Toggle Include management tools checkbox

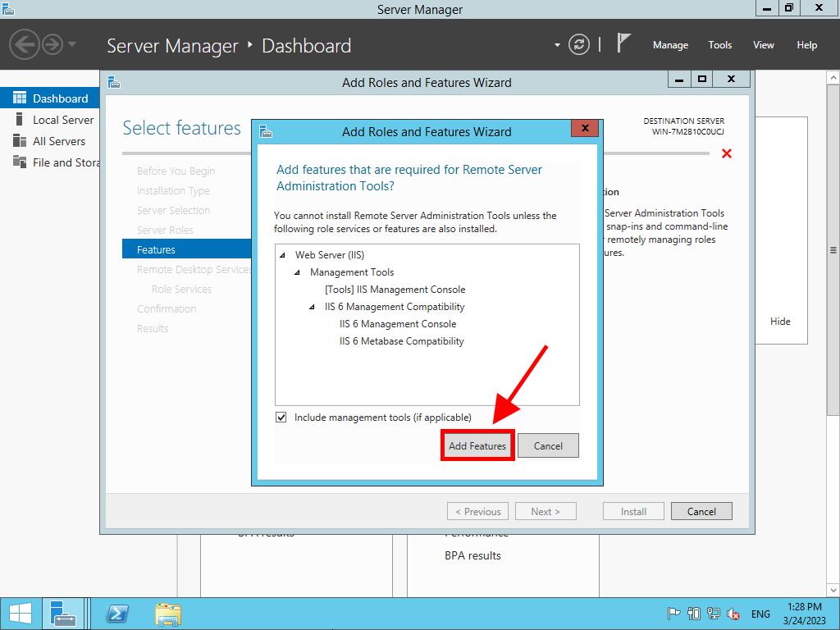tap(281, 418)
